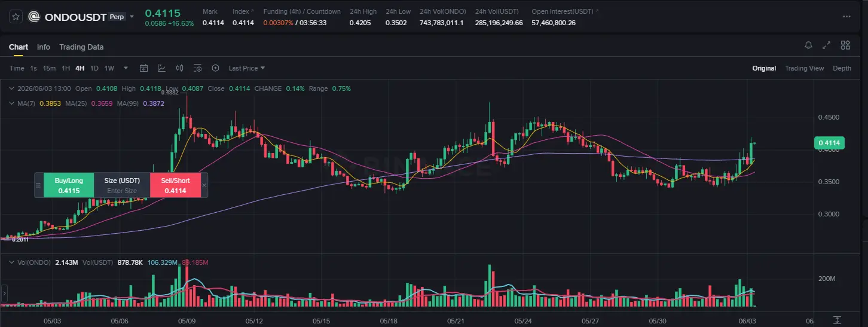
Task: Open the go-to-date calendar icon
Action: (x=143, y=68)
